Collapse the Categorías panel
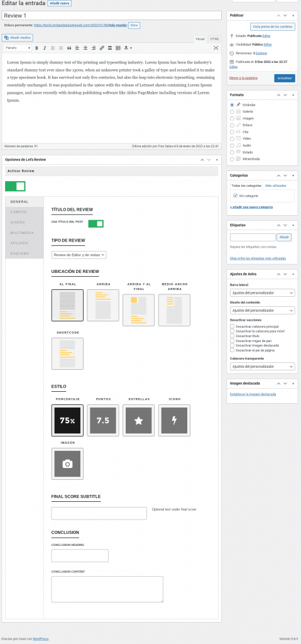 click(293, 175)
